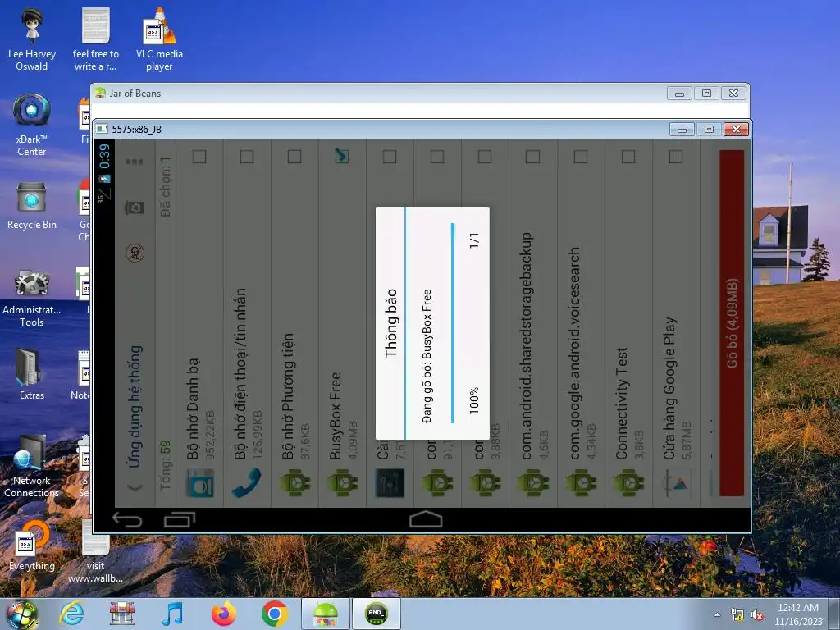Open Lee Harvey Oswald desktop icon
Screen dimensions: 840x630
[32, 39]
